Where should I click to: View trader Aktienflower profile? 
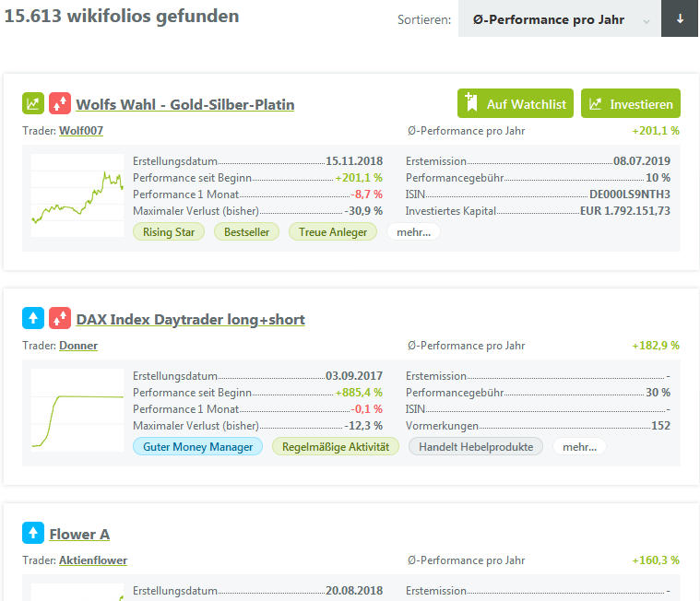93,560
